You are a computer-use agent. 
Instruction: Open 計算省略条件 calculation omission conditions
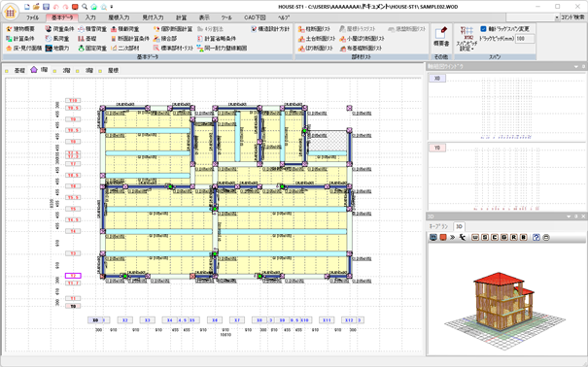coord(217,39)
